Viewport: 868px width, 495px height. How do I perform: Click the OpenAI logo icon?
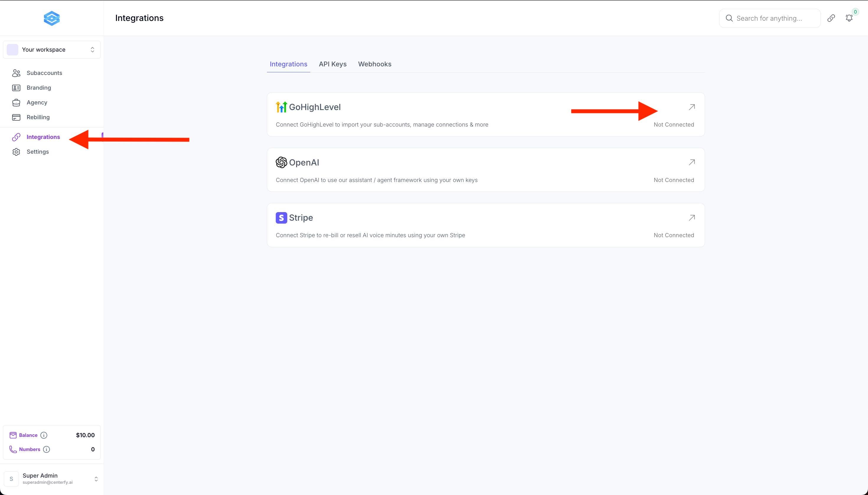tap(281, 163)
